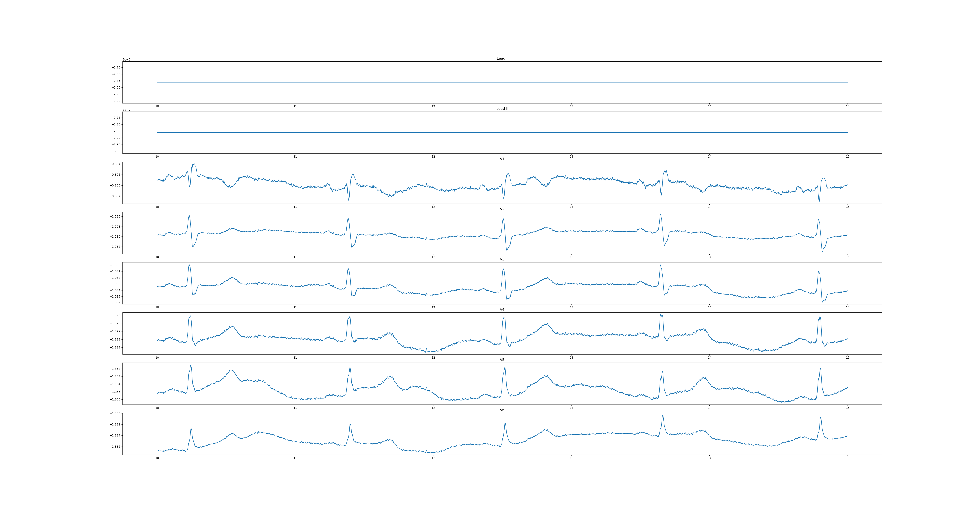Click x-axis tick 15 below the Lead I plot
The image size is (980, 511).
848,106
